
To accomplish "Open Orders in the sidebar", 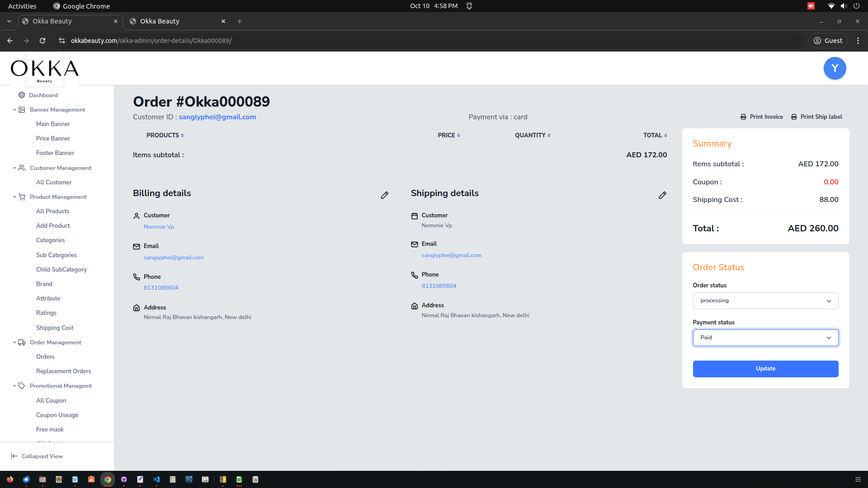I will click(45, 357).
